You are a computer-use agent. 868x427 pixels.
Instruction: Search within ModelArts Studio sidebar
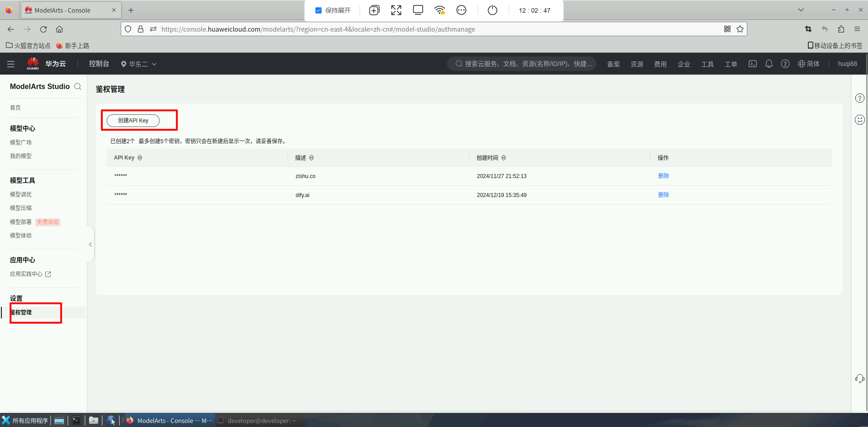point(78,86)
